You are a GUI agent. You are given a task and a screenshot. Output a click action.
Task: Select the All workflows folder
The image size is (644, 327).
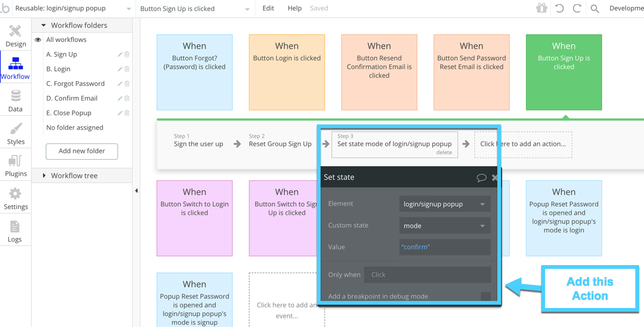click(66, 40)
